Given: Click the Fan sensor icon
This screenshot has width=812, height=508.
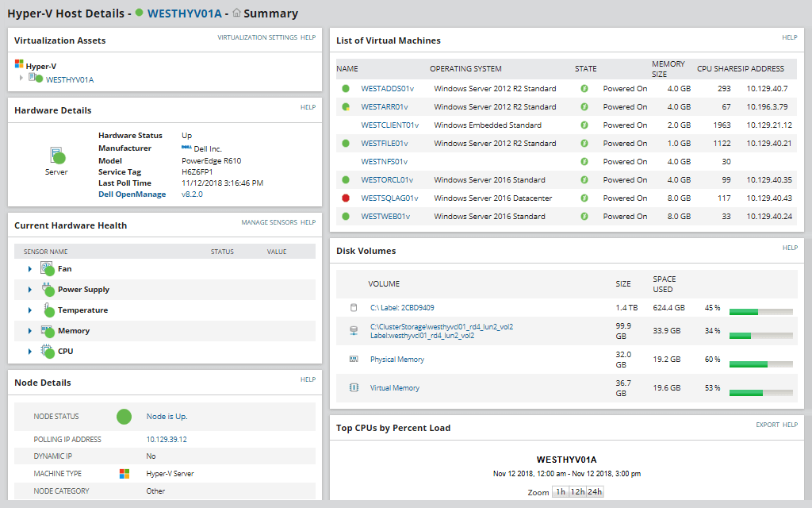Looking at the screenshot, I should tap(47, 268).
